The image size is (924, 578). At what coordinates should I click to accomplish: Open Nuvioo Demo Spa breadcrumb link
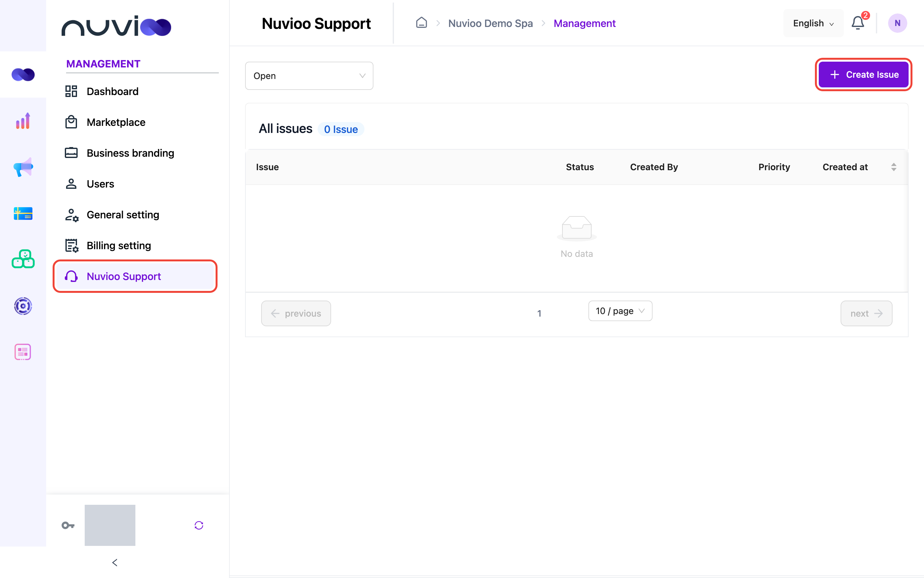pos(490,23)
